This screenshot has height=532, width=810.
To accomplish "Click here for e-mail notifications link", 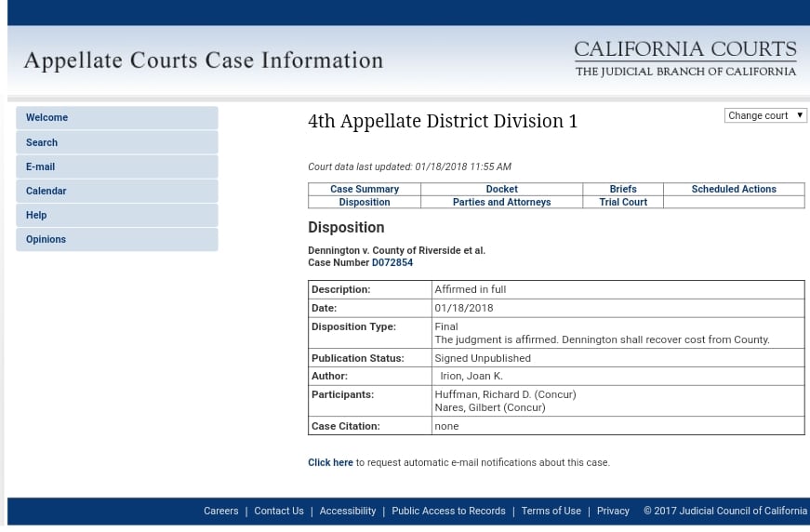I will point(330,462).
